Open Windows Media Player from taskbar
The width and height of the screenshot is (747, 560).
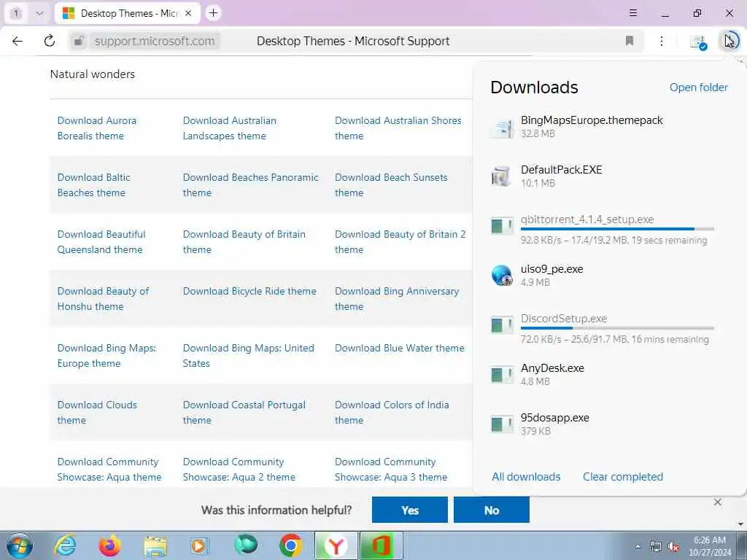click(x=200, y=545)
